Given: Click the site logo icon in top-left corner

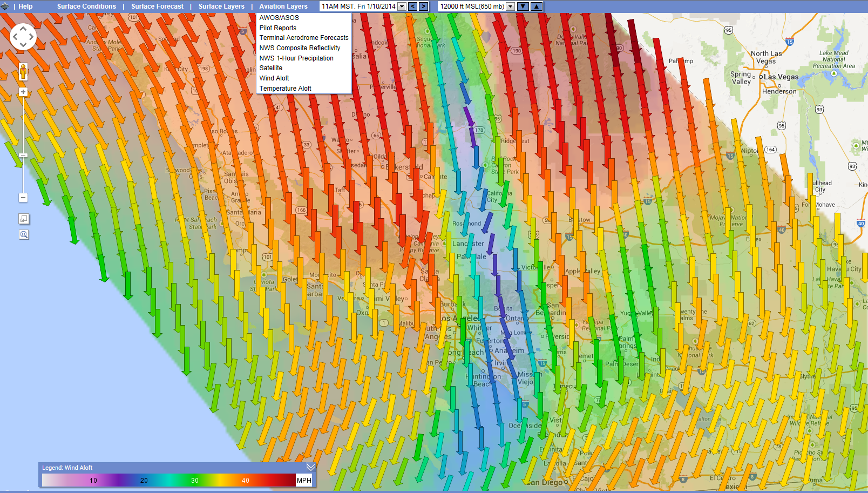Looking at the screenshot, I should click(5, 6).
